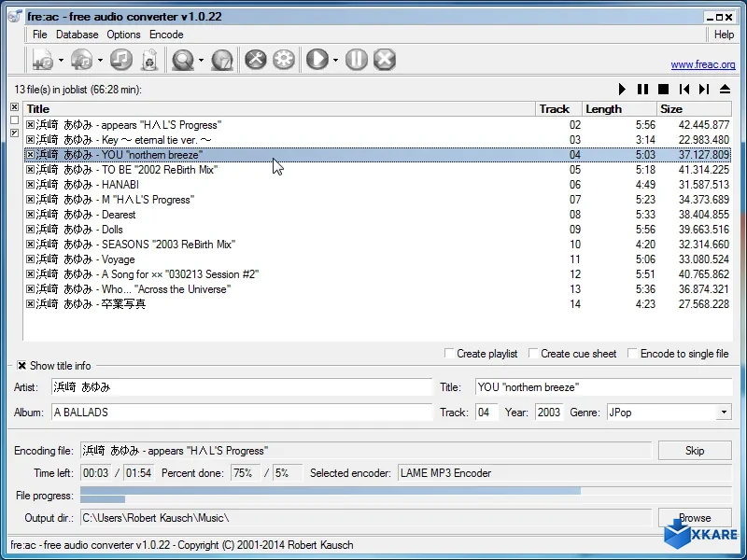747x560 pixels.
Task: Sort joblist by Length column header
Action: 619,109
